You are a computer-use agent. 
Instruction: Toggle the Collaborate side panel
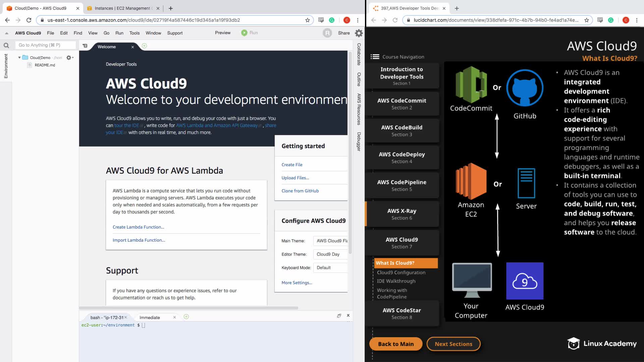pyautogui.click(x=359, y=54)
